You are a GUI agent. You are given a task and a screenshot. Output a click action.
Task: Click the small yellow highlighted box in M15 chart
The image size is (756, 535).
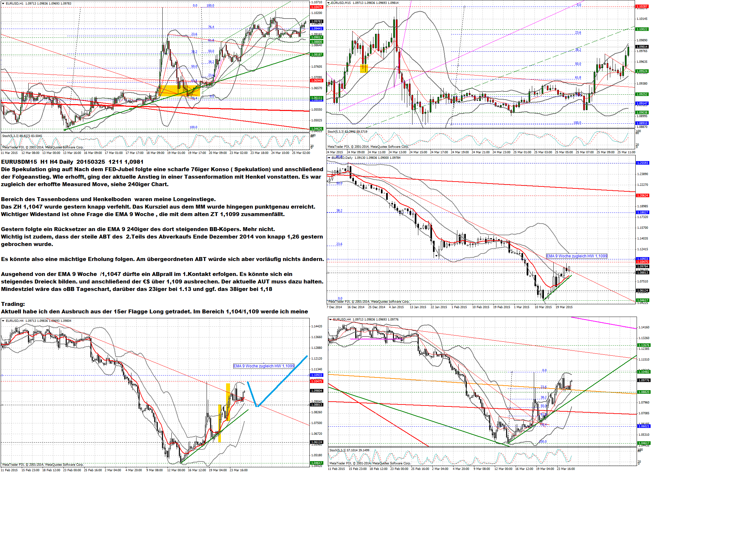[x=364, y=68]
